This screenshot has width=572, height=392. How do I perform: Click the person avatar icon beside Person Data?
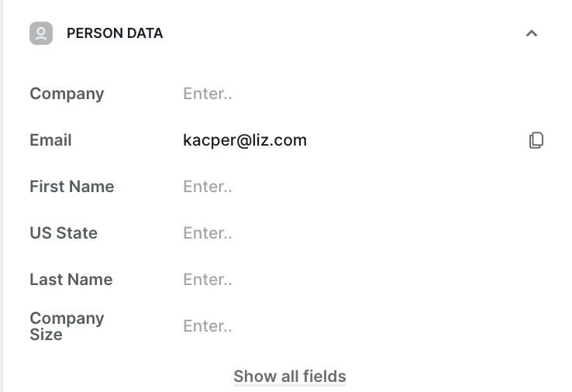(x=41, y=33)
